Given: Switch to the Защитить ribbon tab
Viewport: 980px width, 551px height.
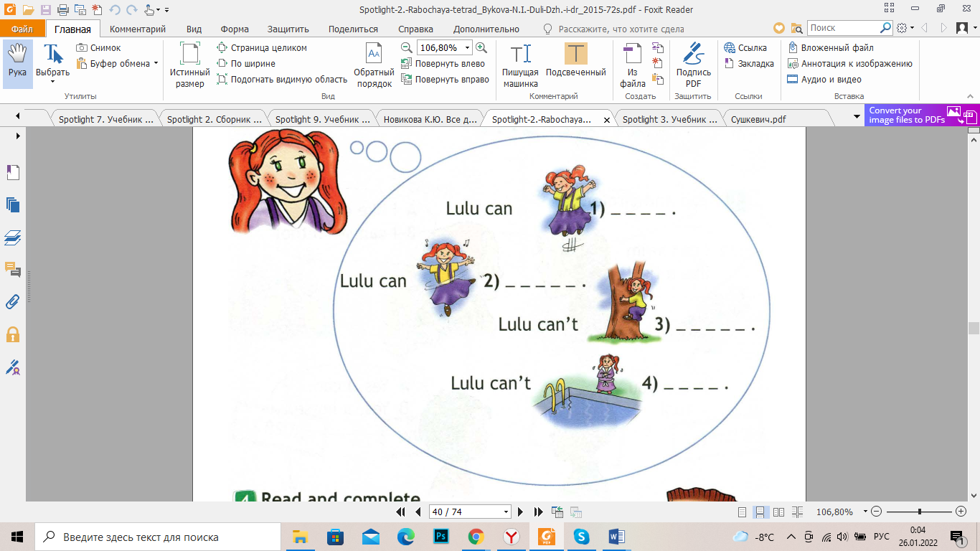Looking at the screenshot, I should (288, 29).
